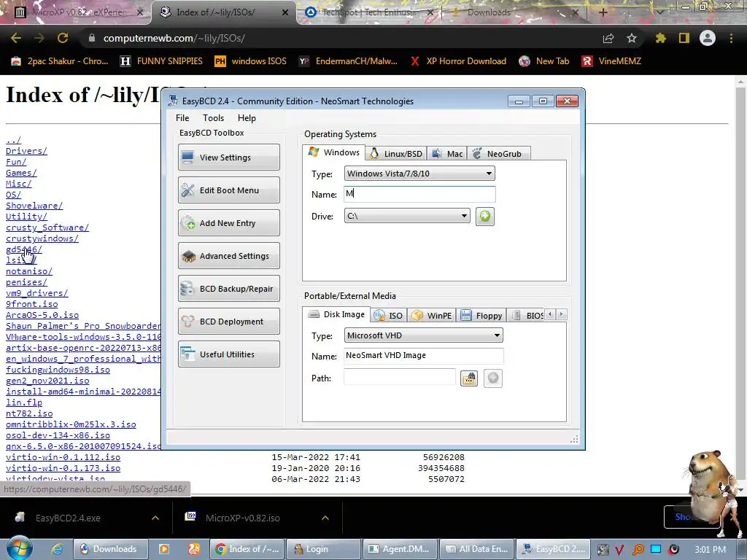Launch Internet Explorer from the taskbar
This screenshot has height=560, width=747.
click(x=57, y=549)
